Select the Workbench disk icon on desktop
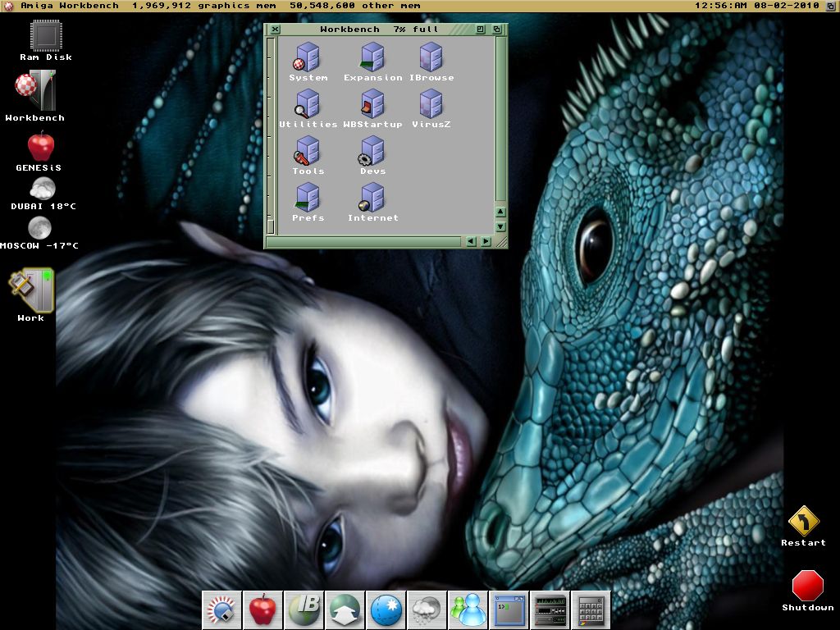The height and width of the screenshot is (630, 840). (35, 90)
